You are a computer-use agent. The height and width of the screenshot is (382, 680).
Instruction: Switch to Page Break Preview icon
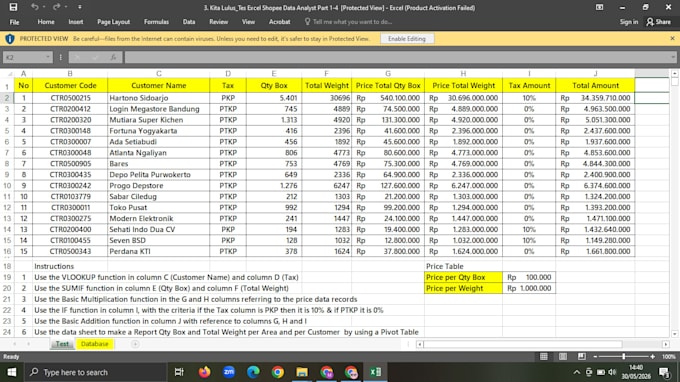coord(582,356)
